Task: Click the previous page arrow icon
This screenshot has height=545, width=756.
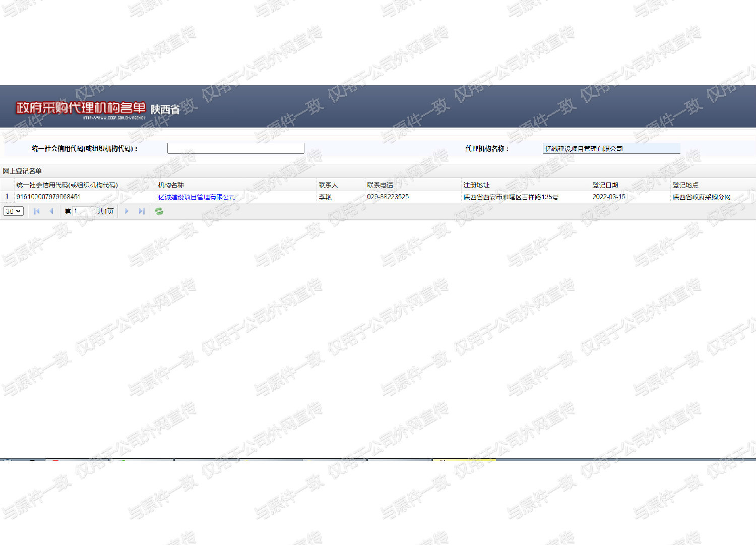Action: 51,211
